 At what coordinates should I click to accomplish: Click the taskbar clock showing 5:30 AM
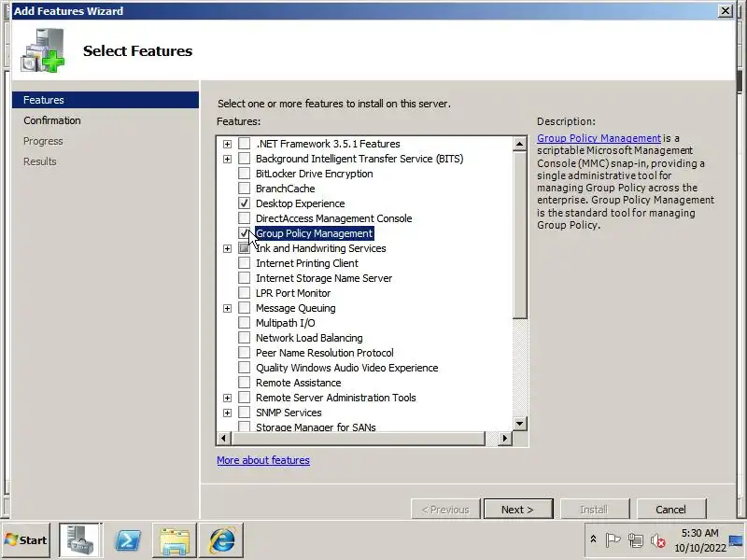(699, 540)
